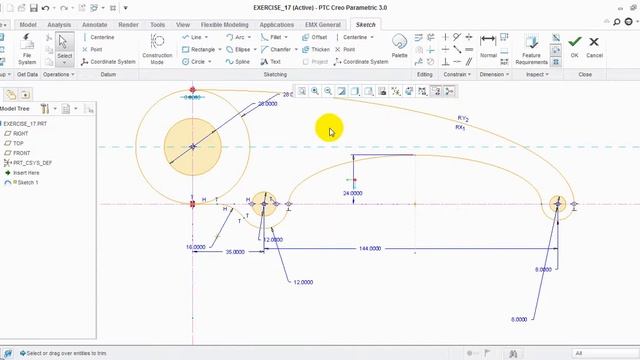Apply the Parallel constraint icon
Screen dimensions: 640x360
coord(469,62)
